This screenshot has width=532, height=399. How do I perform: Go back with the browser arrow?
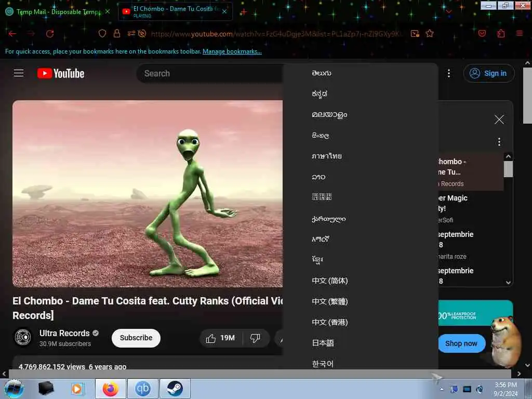click(12, 34)
